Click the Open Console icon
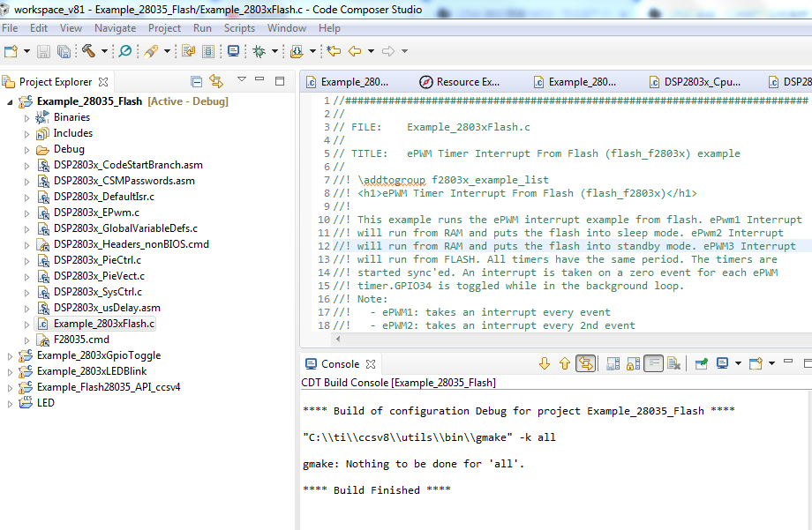The width and height of the screenshot is (812, 530). pos(756,363)
